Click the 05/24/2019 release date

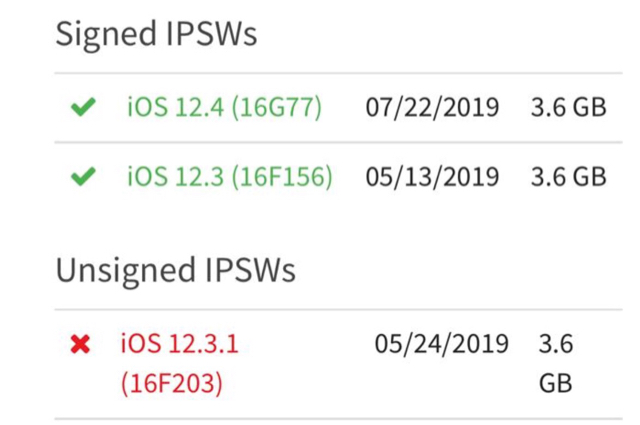[441, 345]
